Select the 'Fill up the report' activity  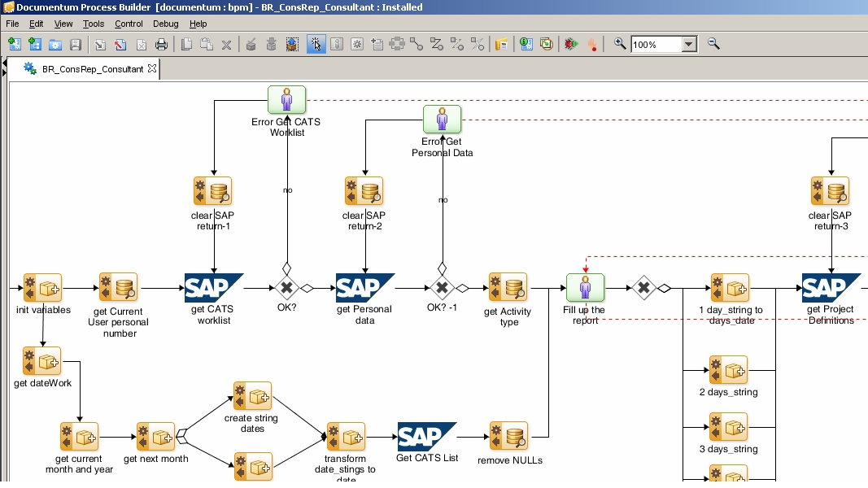585,288
